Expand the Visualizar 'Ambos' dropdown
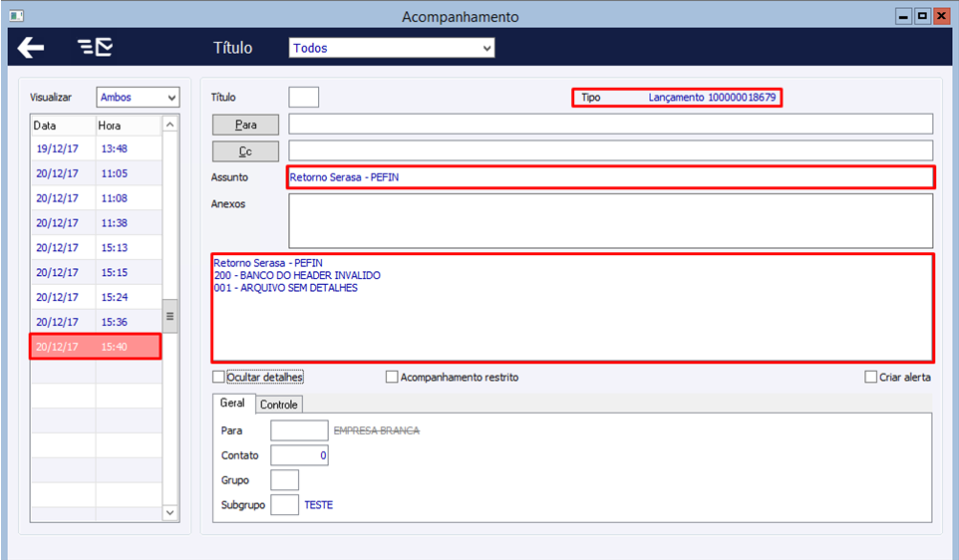 point(138,98)
